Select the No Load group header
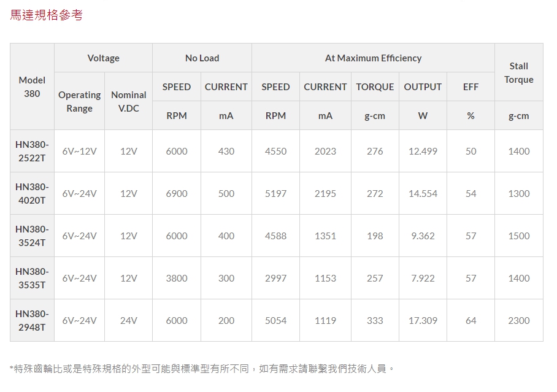The image size is (557, 392). click(x=202, y=58)
